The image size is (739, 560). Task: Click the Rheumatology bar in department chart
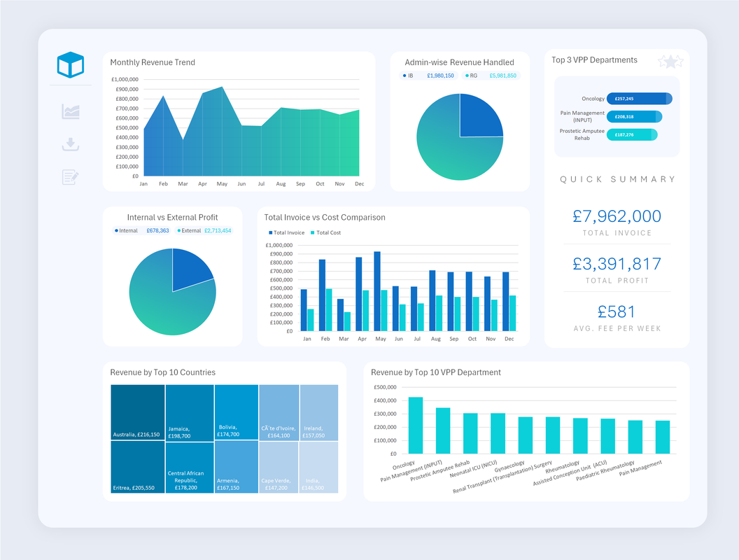(580, 435)
